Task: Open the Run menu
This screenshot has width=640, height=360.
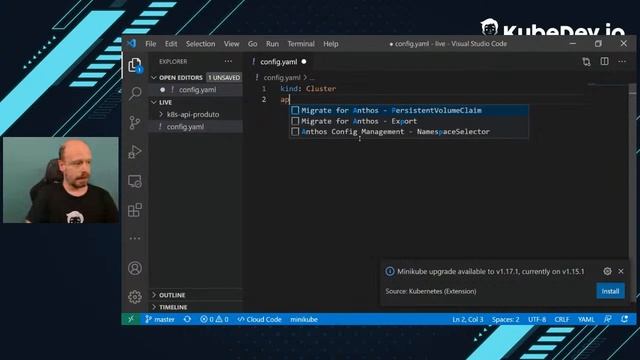Action: click(x=272, y=44)
